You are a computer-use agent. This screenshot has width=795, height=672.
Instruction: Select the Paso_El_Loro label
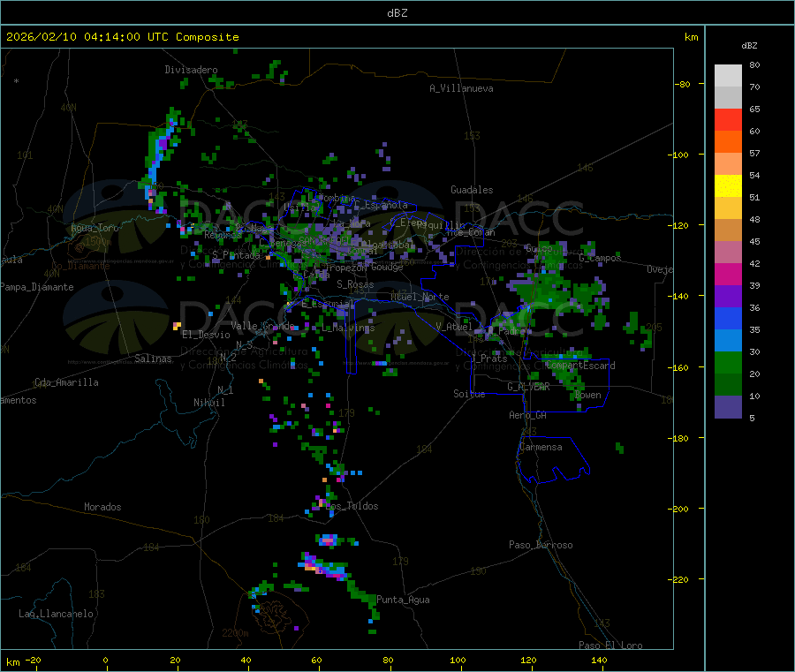pos(610,646)
